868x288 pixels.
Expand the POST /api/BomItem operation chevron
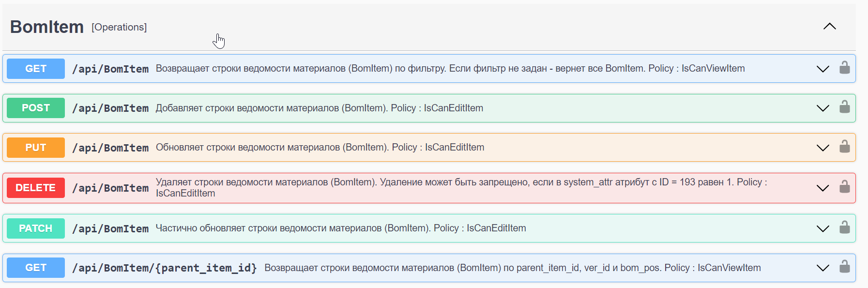822,108
